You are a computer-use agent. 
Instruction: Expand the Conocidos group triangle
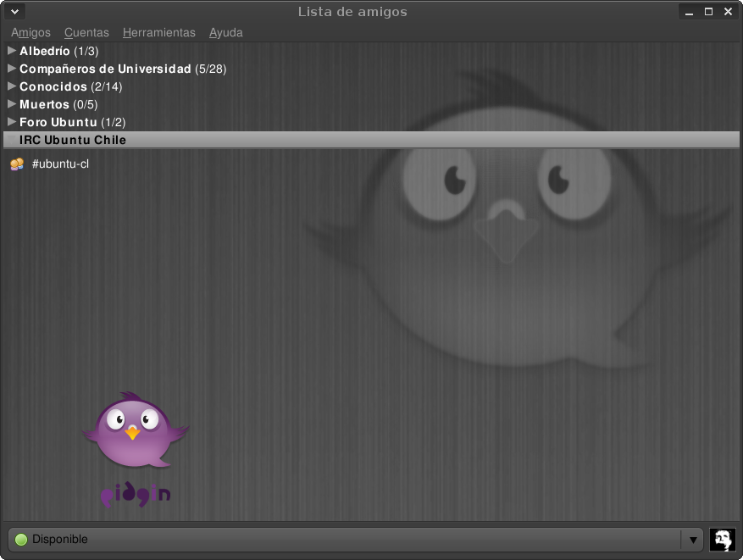(12, 86)
